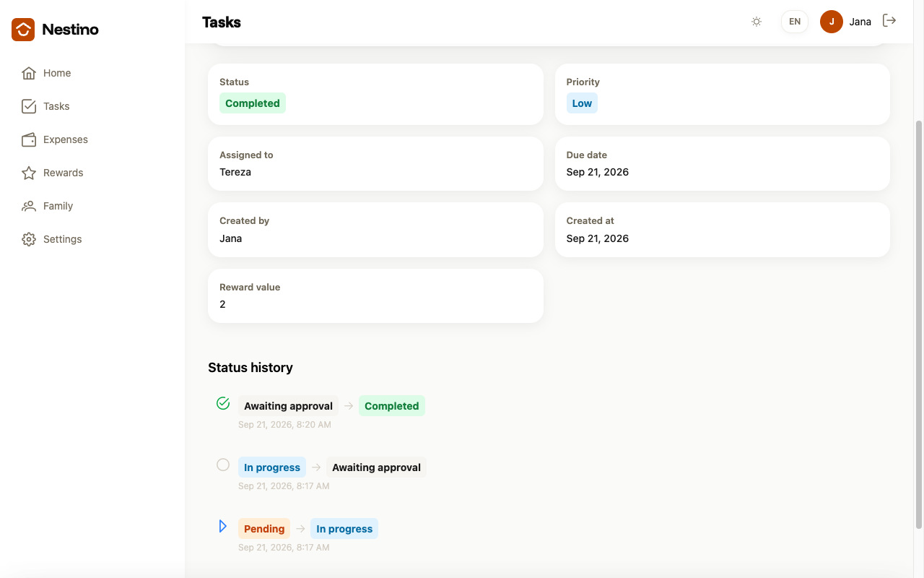
Task: Click the assignee name Tereza
Action: tap(235, 172)
